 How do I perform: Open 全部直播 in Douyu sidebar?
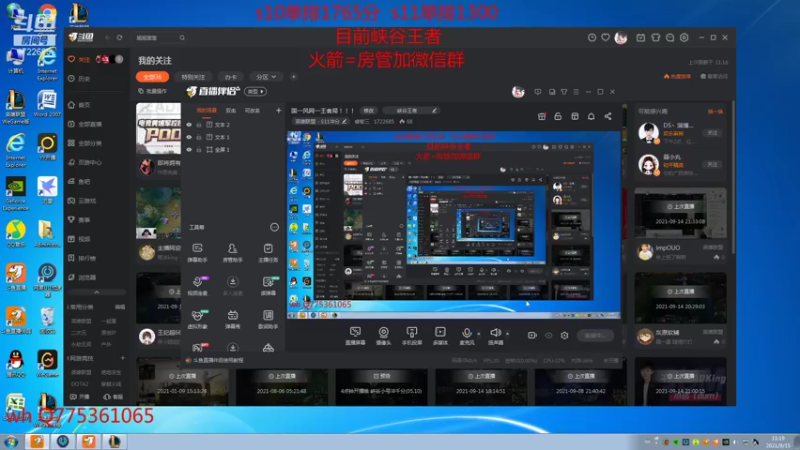tap(85, 124)
